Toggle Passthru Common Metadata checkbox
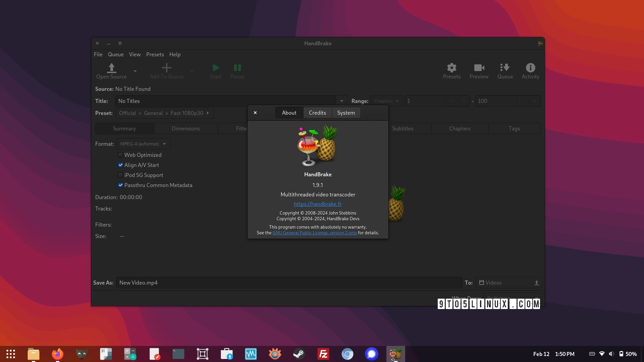 pos(120,185)
